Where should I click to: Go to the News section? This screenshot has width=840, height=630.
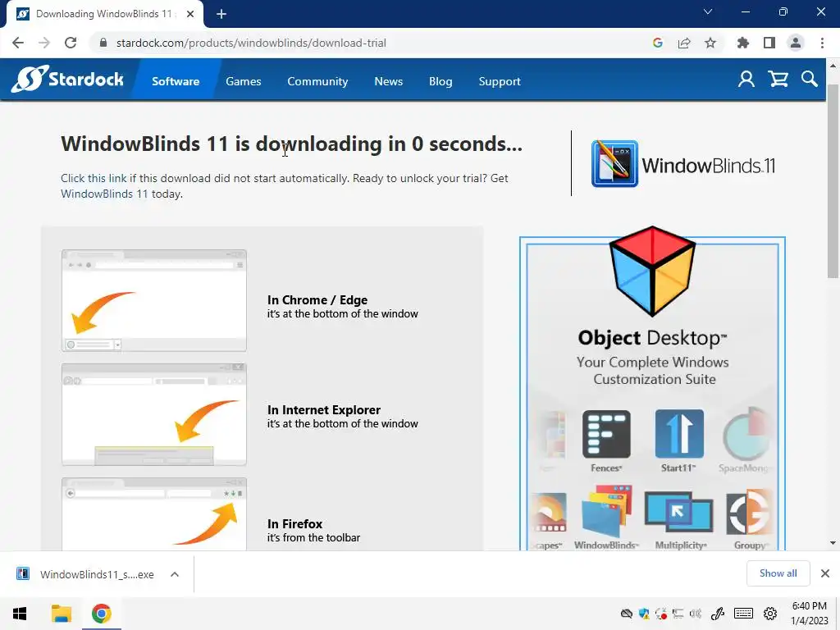(388, 81)
